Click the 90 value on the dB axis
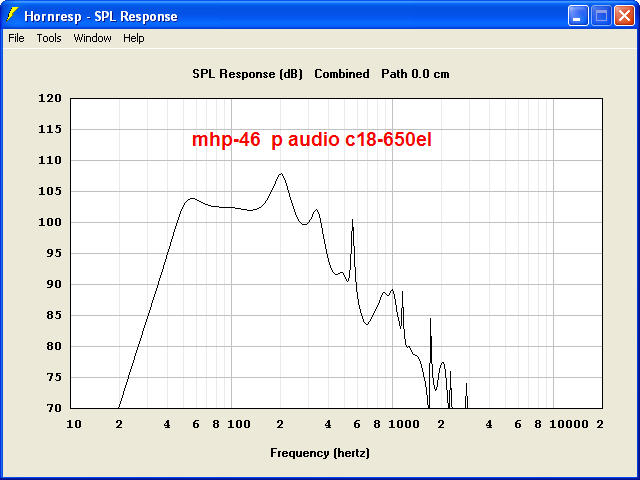Screen dimensions: 640x480 53,284
